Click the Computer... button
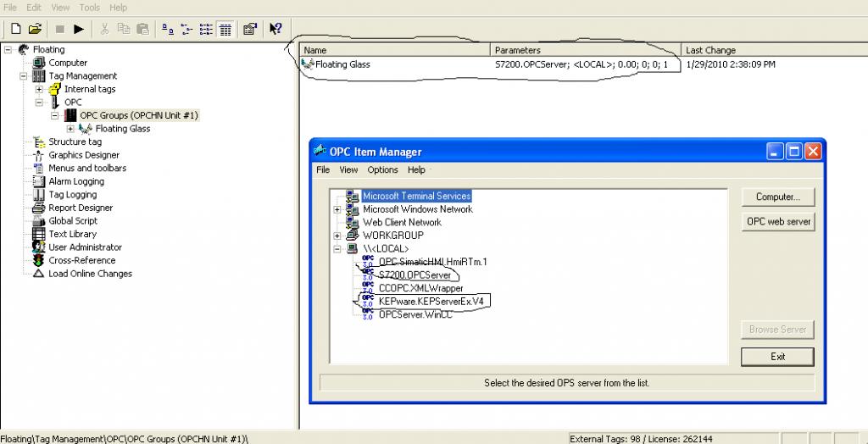This screenshot has width=868, height=444. click(x=778, y=197)
